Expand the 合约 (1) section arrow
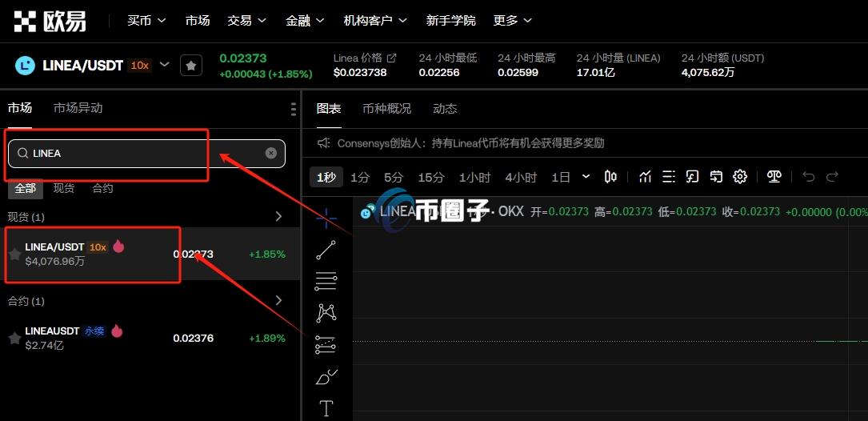This screenshot has height=421, width=868. pyautogui.click(x=278, y=301)
